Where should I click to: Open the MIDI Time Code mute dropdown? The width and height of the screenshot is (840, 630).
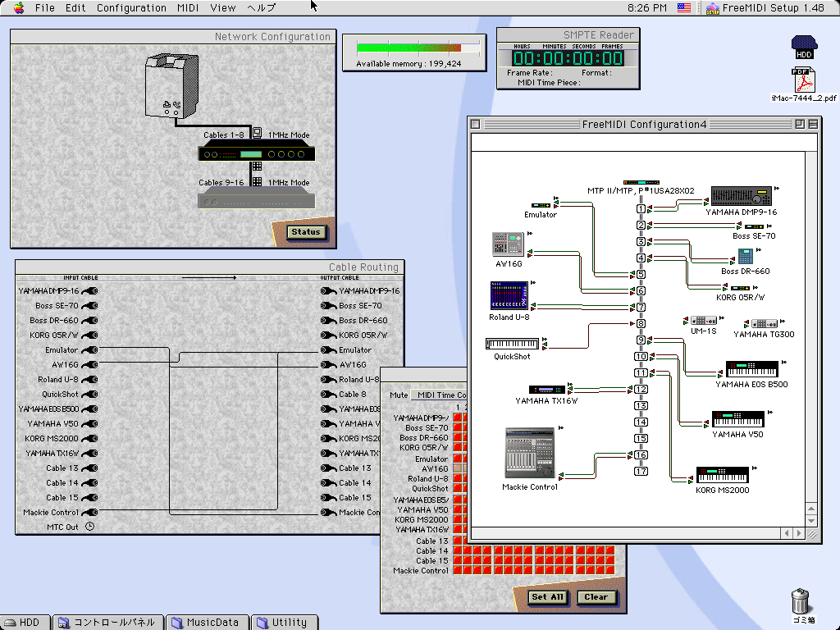point(440,395)
